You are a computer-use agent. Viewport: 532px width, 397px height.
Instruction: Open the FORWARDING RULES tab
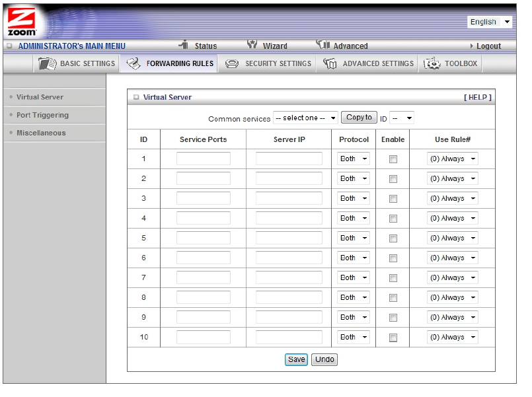coord(169,63)
